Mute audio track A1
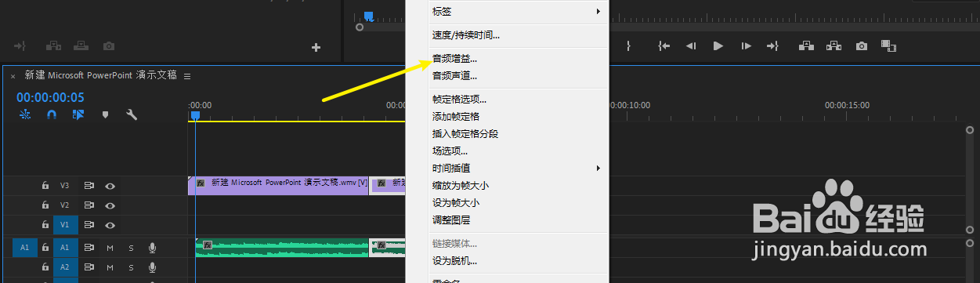This screenshot has height=283, width=980. coord(110,248)
